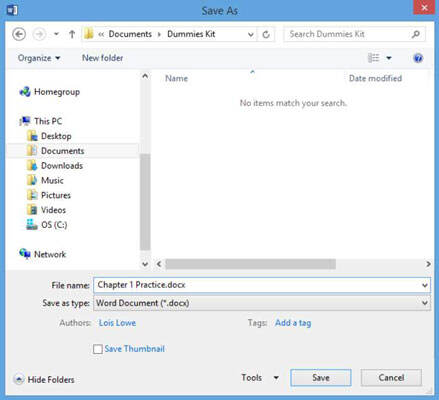Click the navigation pane vertical scrollbar thumb
439x400 pixels.
click(145, 202)
